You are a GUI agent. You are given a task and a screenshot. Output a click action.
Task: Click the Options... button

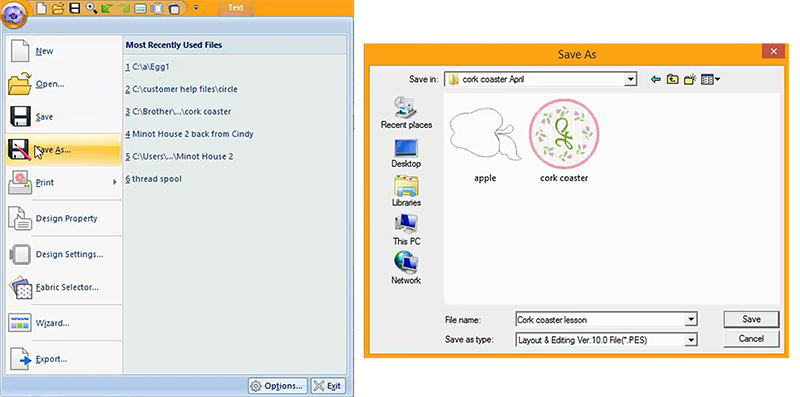(278, 386)
